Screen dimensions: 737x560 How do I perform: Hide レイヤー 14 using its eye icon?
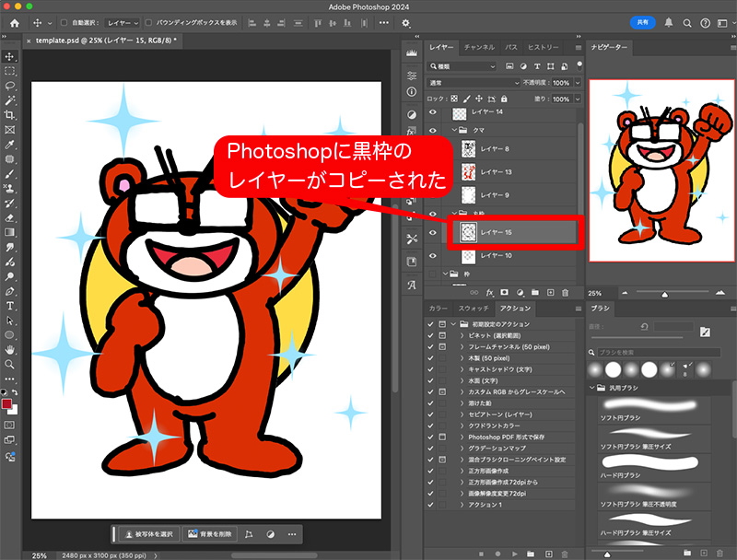(431, 112)
